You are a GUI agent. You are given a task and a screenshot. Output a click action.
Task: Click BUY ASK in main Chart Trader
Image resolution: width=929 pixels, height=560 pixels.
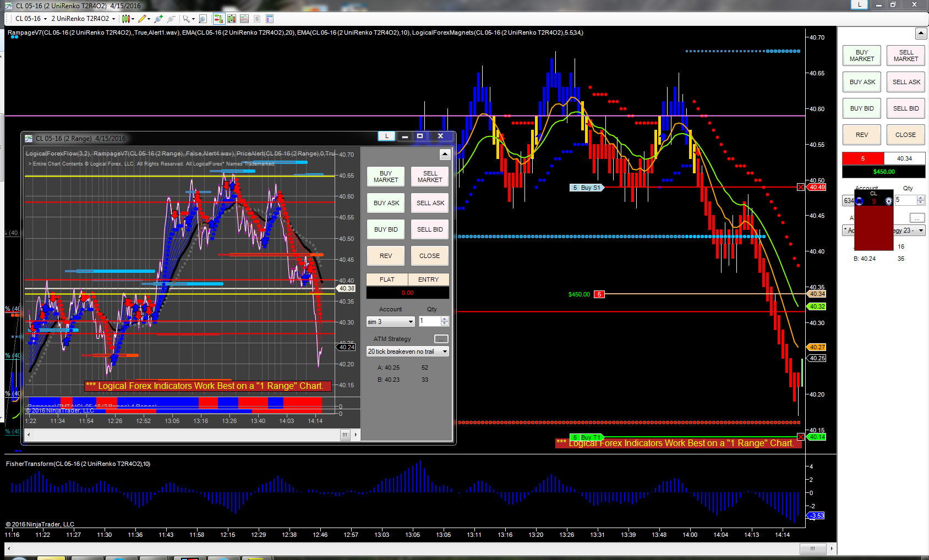[862, 82]
